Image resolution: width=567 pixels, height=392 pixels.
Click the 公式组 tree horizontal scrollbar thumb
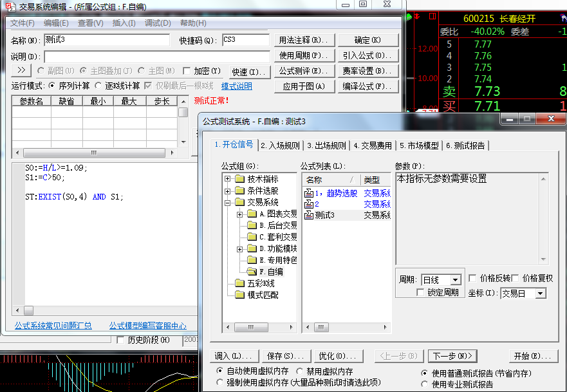[x=251, y=327]
